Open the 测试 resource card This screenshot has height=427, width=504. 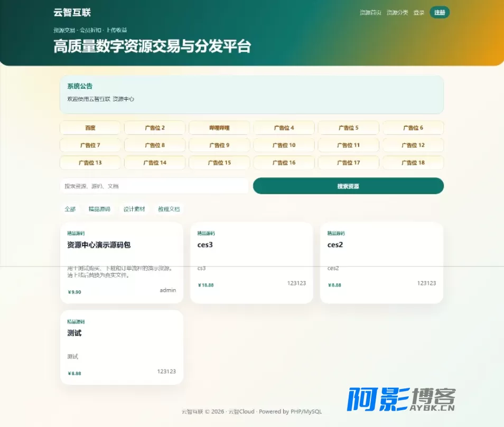tap(122, 347)
